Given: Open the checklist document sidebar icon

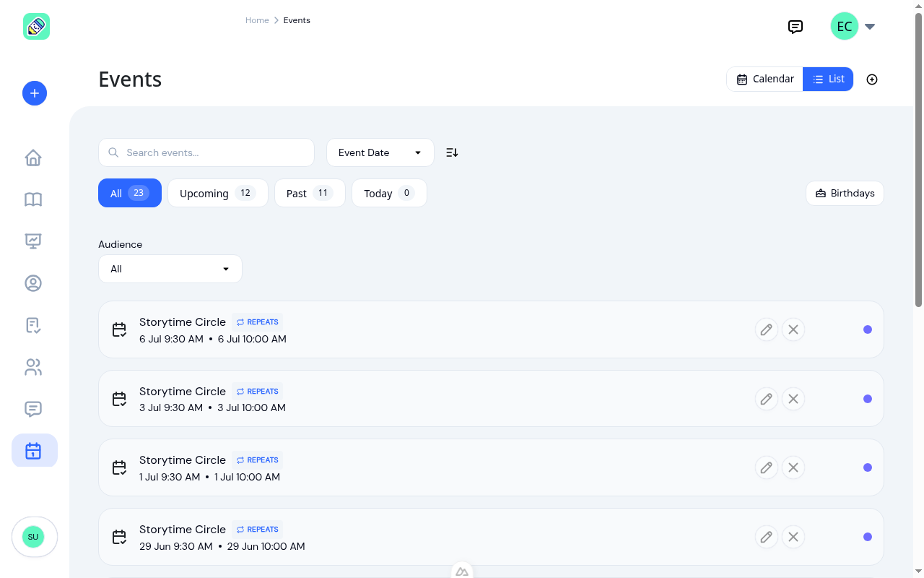Looking at the screenshot, I should (33, 325).
